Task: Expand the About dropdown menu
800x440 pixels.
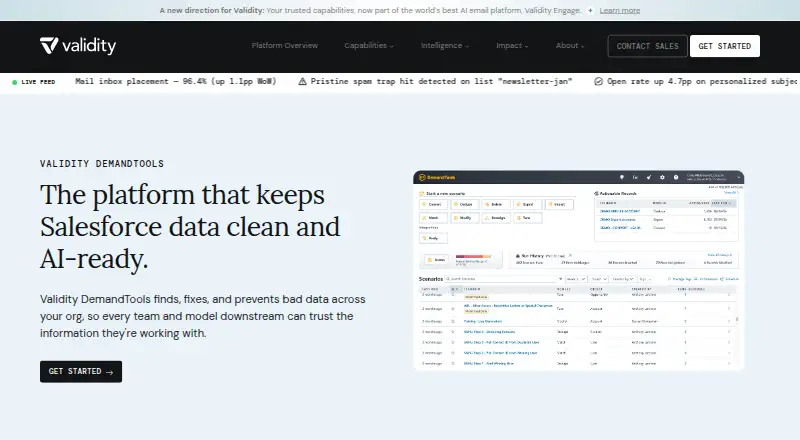Action: (570, 45)
